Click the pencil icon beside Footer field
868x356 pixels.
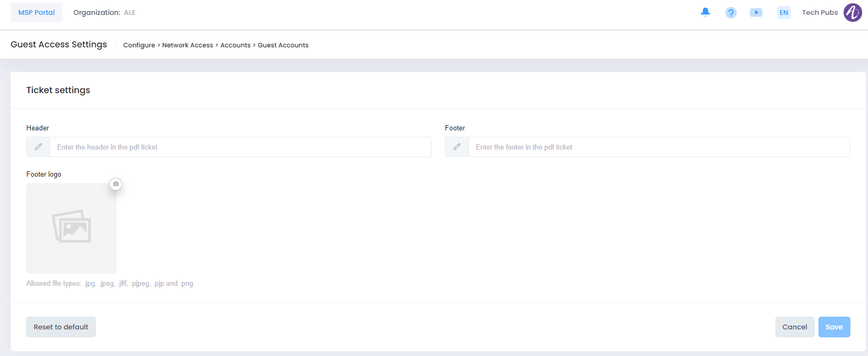[457, 147]
